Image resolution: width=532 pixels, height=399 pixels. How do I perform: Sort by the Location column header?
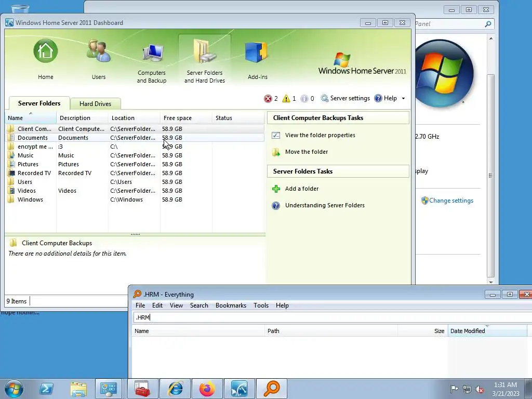click(135, 118)
